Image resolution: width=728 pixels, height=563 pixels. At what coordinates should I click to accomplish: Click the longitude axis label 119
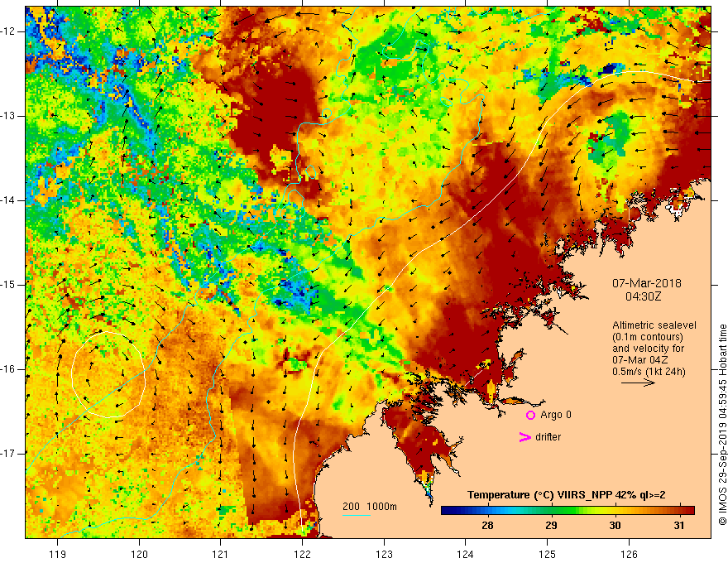coord(58,554)
